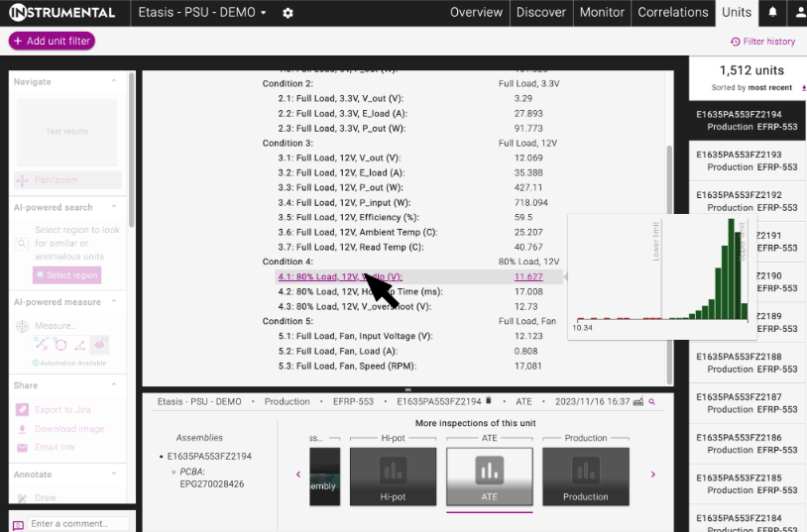
Task: Click the left tools panel scrollbar
Action: coord(132,150)
